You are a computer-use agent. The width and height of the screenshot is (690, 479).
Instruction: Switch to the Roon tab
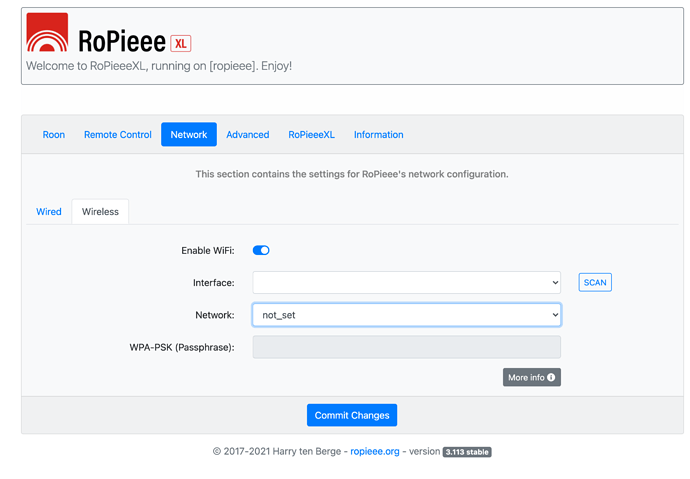point(54,135)
